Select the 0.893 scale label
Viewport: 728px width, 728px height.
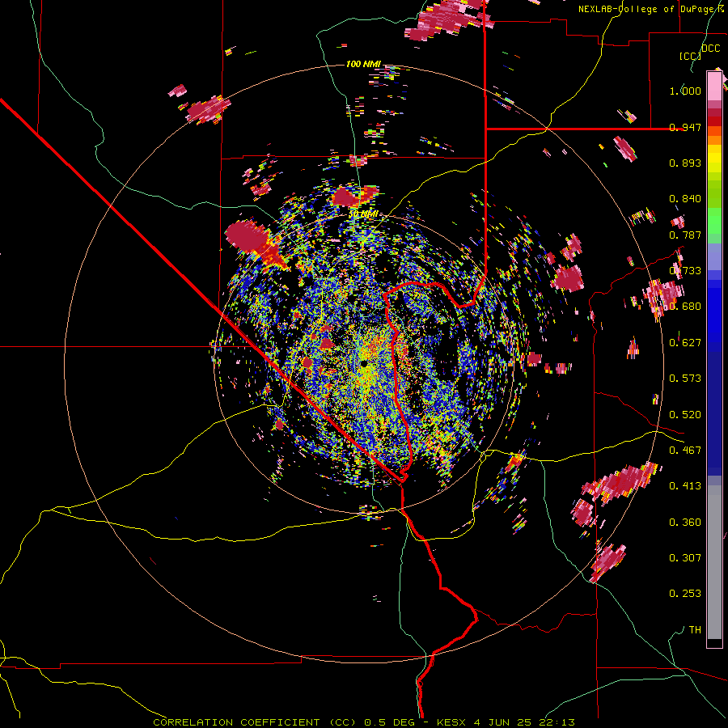685,163
